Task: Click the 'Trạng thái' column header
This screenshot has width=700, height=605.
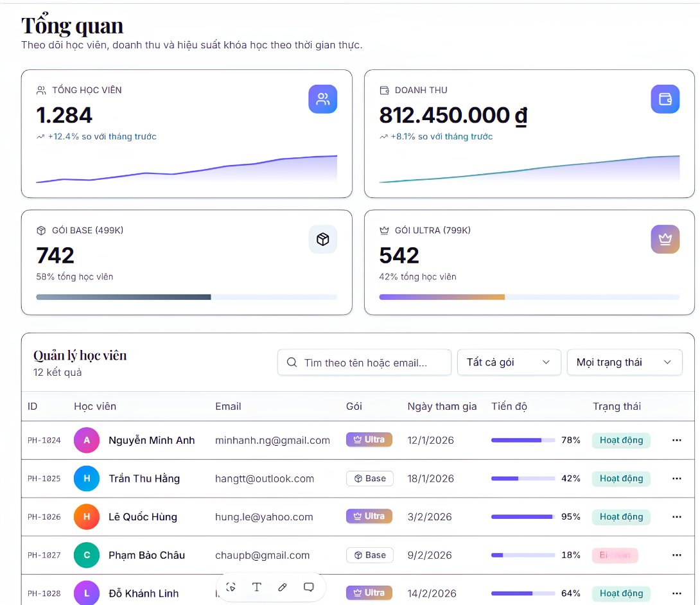Action: 617,407
